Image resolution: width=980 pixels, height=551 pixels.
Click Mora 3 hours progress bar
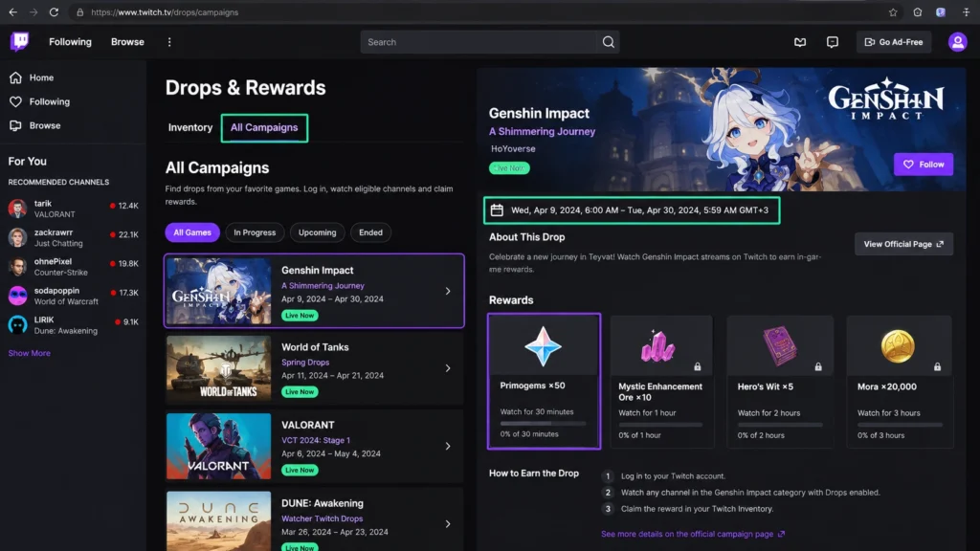[x=900, y=425]
